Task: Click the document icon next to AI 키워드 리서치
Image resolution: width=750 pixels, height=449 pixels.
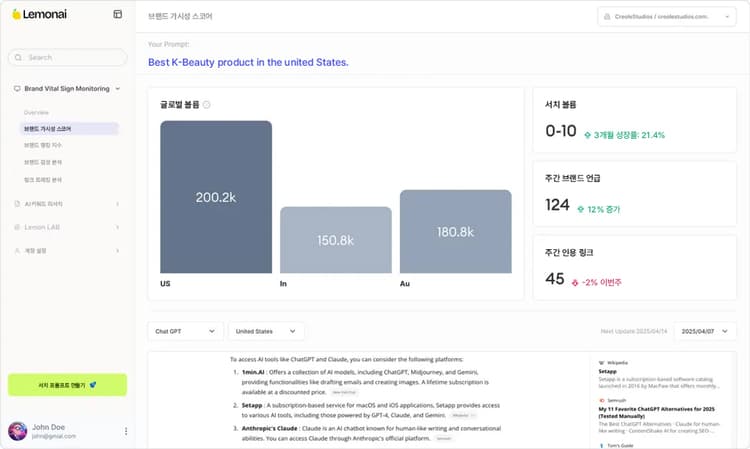Action: [x=17, y=204]
